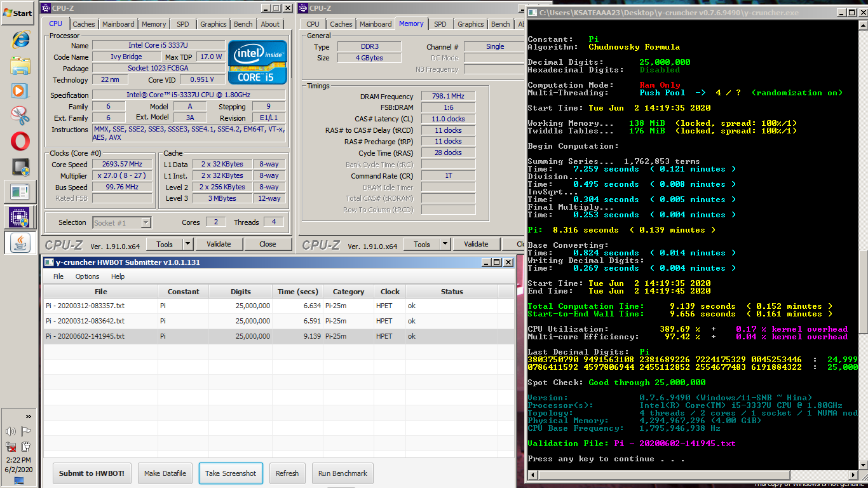Screen dimensions: 868x488
Task: Open Options menu in HWBOT Submitter
Action: click(x=88, y=276)
